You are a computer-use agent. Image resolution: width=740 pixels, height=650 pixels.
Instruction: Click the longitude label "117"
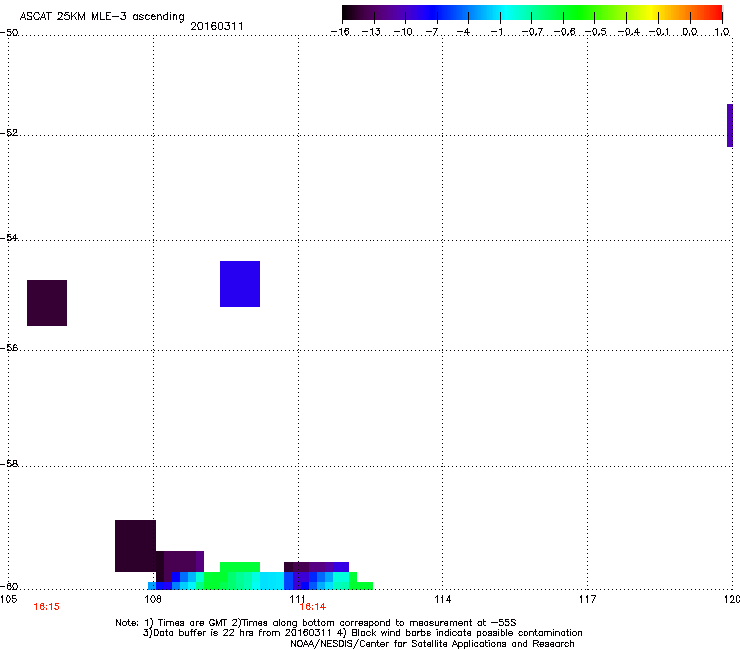tap(587, 599)
